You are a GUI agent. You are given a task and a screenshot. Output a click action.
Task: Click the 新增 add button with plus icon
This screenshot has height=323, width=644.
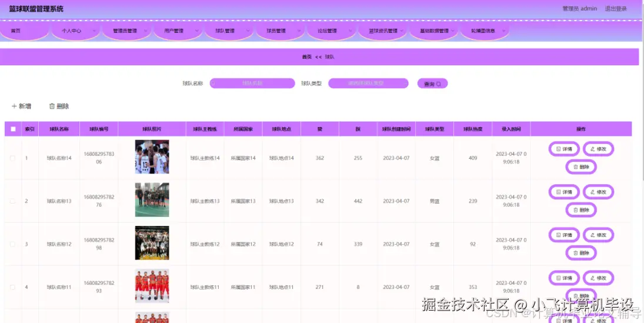[21, 106]
